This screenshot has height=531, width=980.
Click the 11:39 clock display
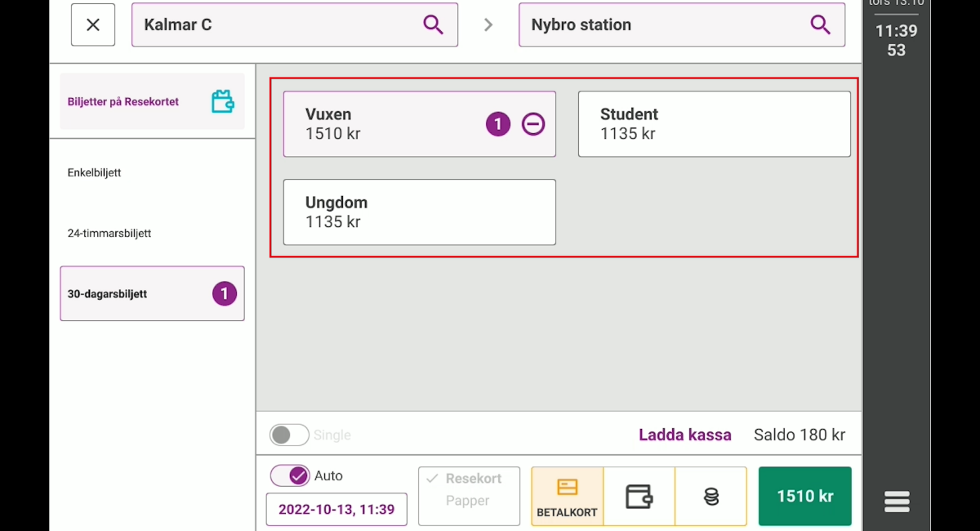coord(897,31)
